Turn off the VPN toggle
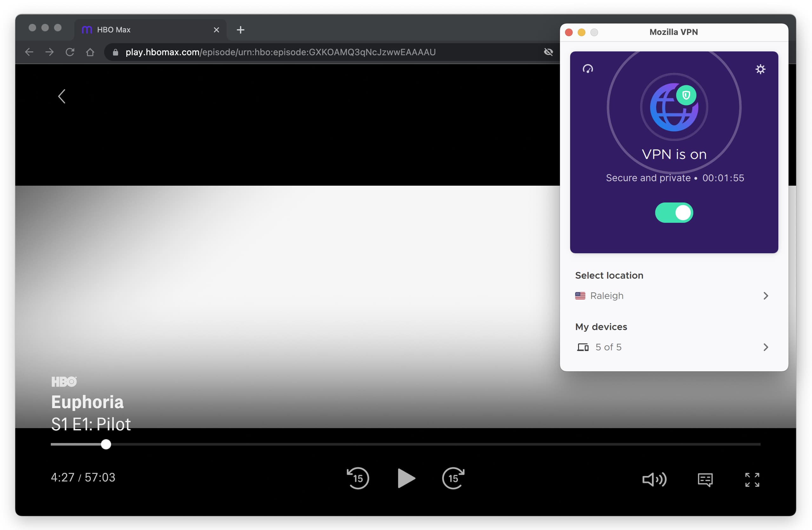The height and width of the screenshot is (530, 812). (674, 213)
